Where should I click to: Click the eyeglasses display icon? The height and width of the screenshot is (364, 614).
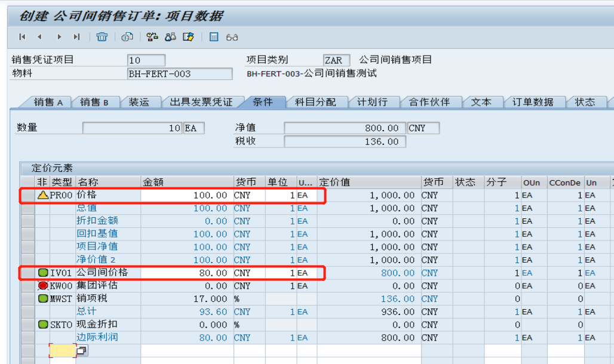click(232, 37)
